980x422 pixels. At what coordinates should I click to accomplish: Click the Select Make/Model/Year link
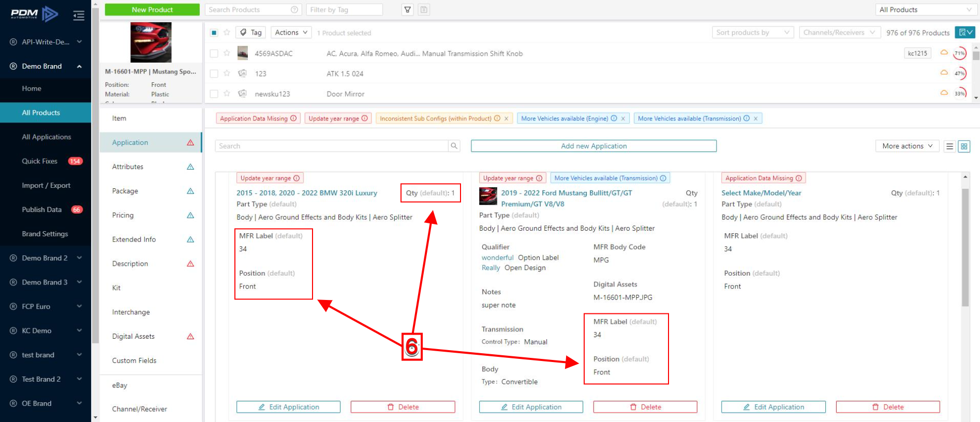point(761,193)
